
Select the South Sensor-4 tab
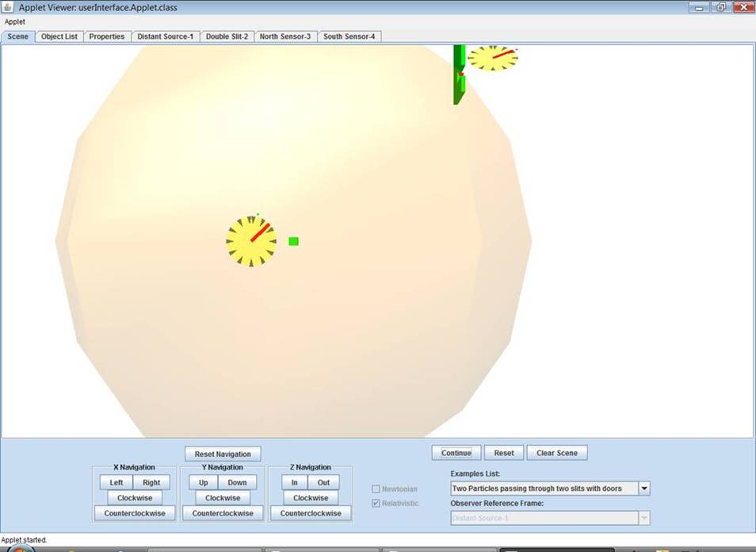349,36
